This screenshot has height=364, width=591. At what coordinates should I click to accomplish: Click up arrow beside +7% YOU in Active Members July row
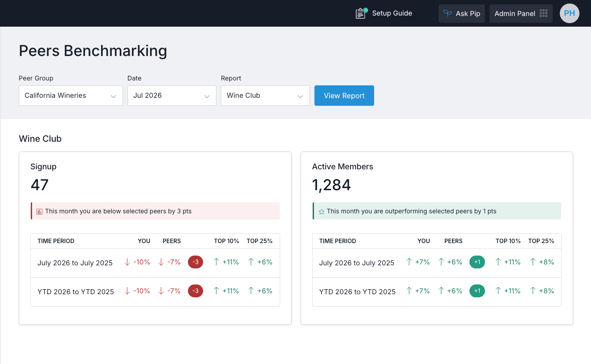coord(409,262)
